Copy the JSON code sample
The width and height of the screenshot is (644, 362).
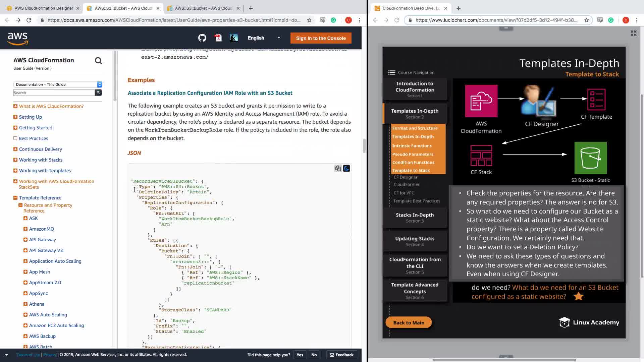pyautogui.click(x=338, y=168)
